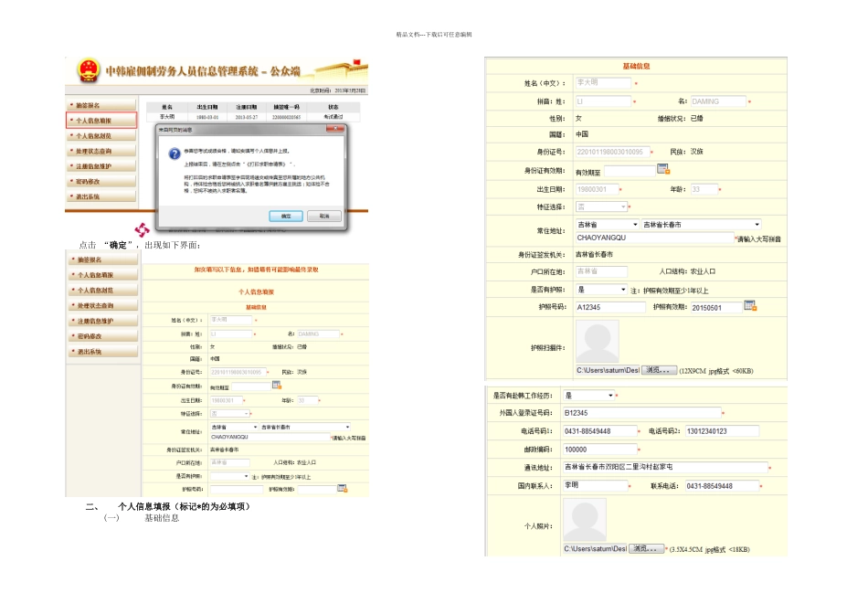Click the 护照扫描件 placeholder thumbnail
The width and height of the screenshot is (868, 614).
[x=598, y=342]
